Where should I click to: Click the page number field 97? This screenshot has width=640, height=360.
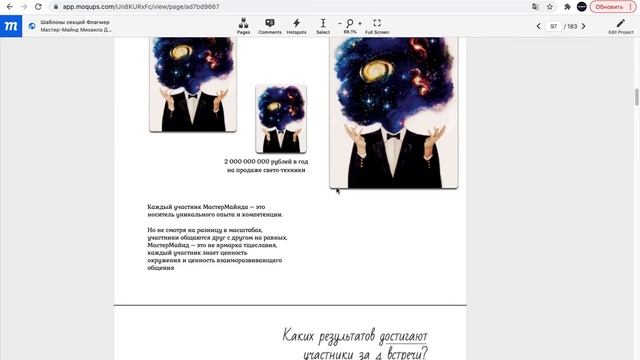tap(553, 26)
